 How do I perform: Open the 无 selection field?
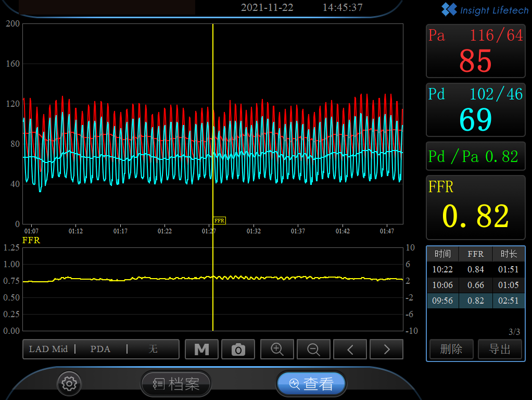153,349
